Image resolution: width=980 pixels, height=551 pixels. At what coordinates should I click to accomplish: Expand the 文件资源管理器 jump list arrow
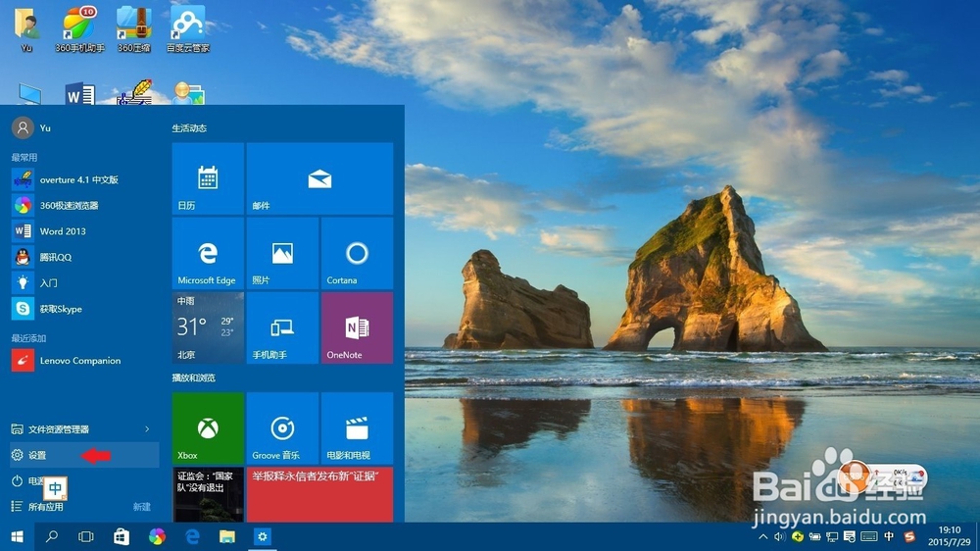coord(148,429)
